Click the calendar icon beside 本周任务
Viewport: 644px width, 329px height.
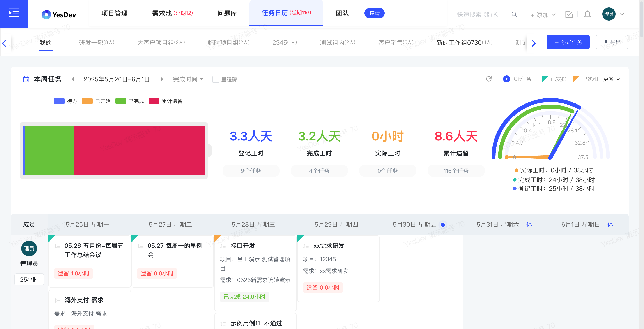pyautogui.click(x=26, y=79)
